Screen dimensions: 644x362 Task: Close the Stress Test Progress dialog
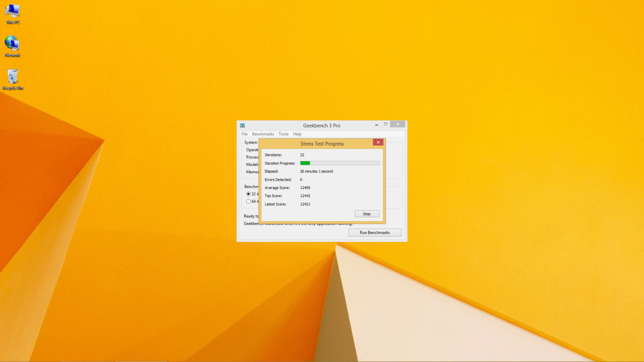point(378,142)
